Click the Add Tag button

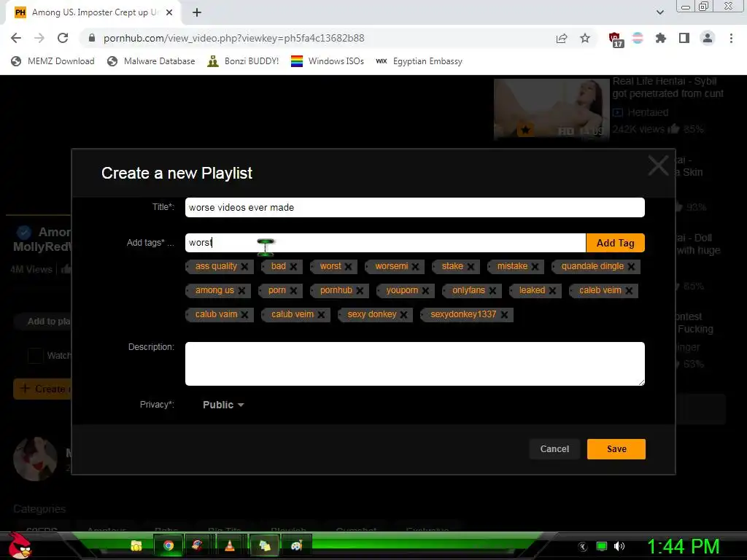615,243
